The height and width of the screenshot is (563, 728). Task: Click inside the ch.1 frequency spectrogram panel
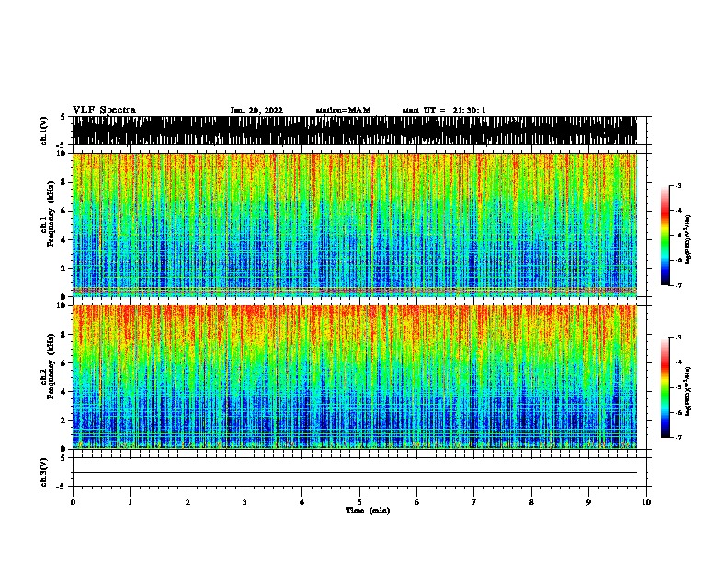(355, 224)
